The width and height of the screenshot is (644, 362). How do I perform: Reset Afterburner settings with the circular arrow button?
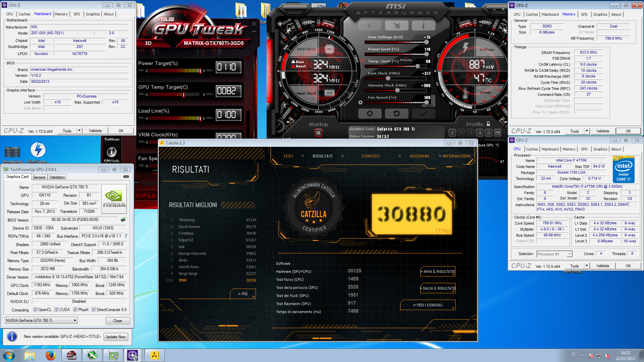tap(396, 114)
